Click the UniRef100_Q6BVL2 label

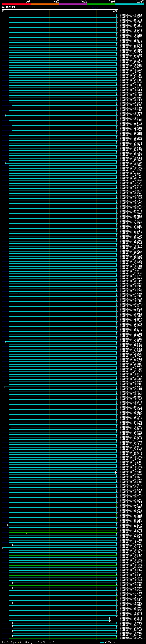131,600
